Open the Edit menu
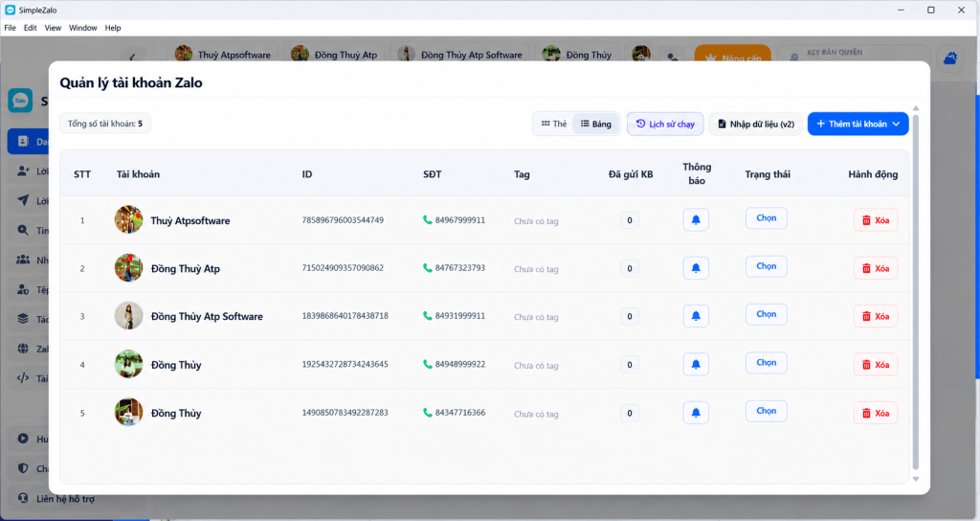The height and width of the screenshot is (521, 980). point(30,28)
